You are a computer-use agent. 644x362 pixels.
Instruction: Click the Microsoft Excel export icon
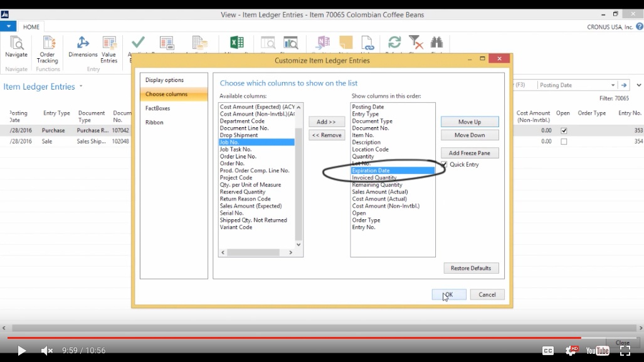point(236,43)
